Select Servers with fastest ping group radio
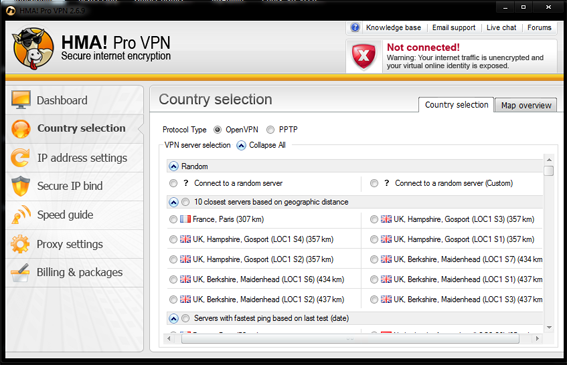The height and width of the screenshot is (365, 567). click(x=186, y=318)
